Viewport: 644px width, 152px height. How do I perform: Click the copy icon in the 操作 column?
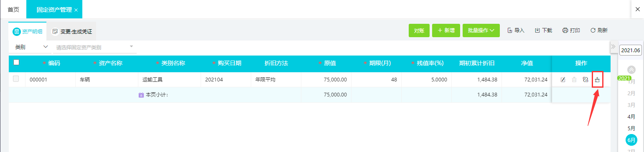point(585,80)
